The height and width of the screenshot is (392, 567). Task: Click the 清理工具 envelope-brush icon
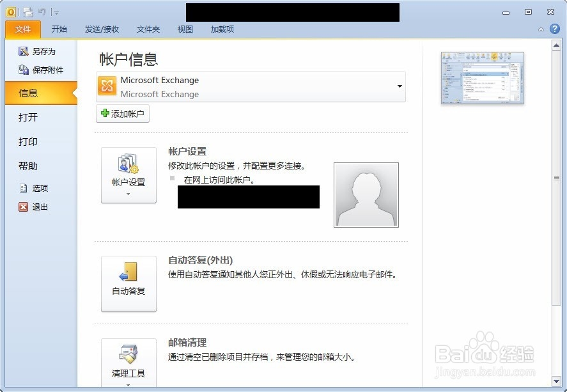[x=128, y=353]
